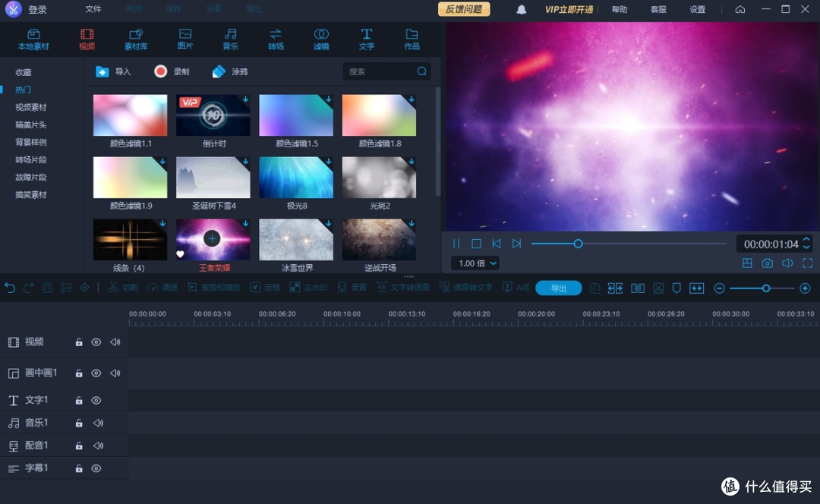Select 搞笑素材 category in sidebar
The height and width of the screenshot is (504, 820).
click(31, 194)
